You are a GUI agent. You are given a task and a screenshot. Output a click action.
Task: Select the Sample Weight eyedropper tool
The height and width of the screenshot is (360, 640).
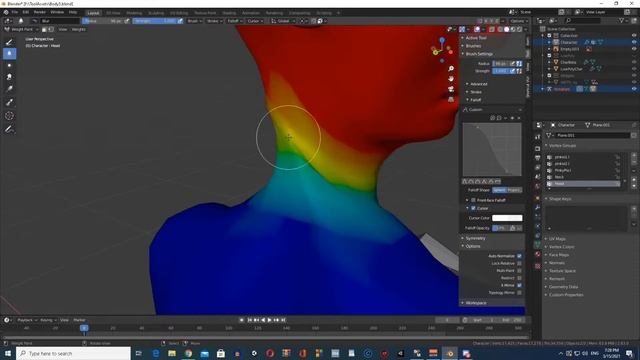(9, 102)
